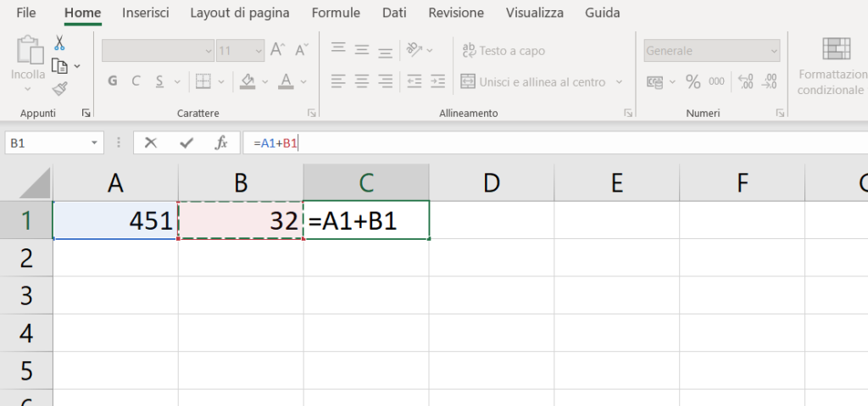868x406 pixels.
Task: Switch to the Dati tab
Action: 394,13
